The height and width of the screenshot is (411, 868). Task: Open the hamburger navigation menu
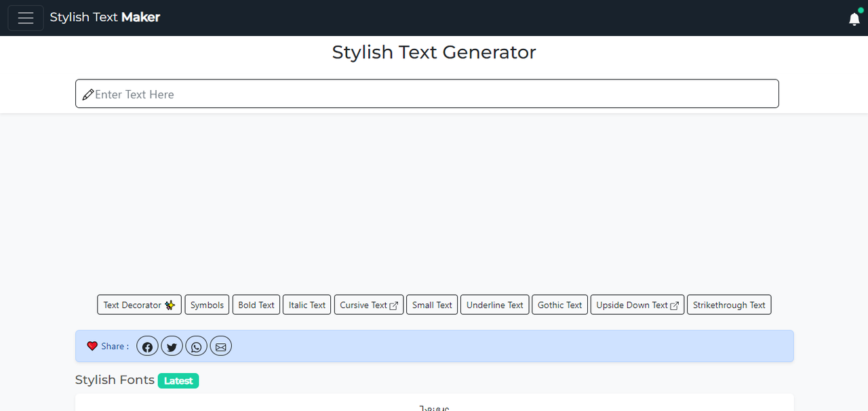(x=26, y=18)
